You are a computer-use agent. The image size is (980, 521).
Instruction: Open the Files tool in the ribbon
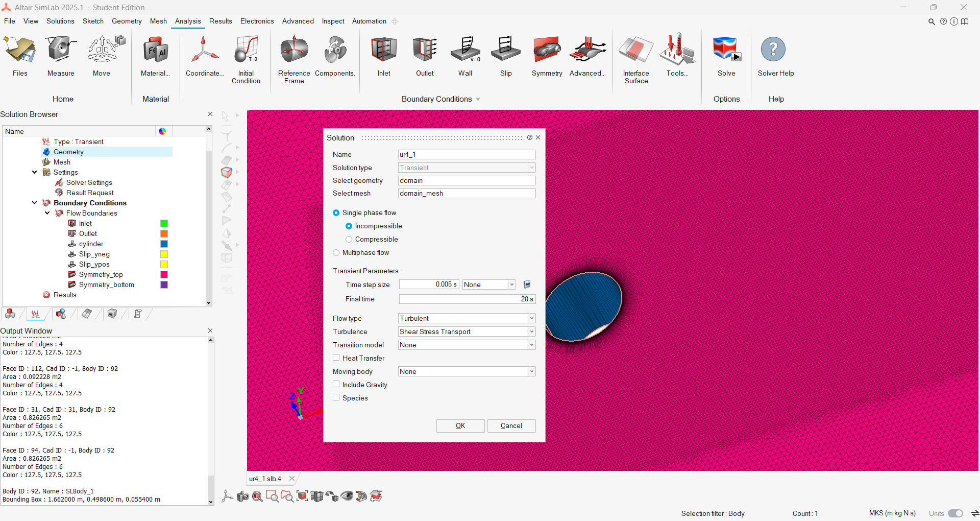tap(20, 56)
